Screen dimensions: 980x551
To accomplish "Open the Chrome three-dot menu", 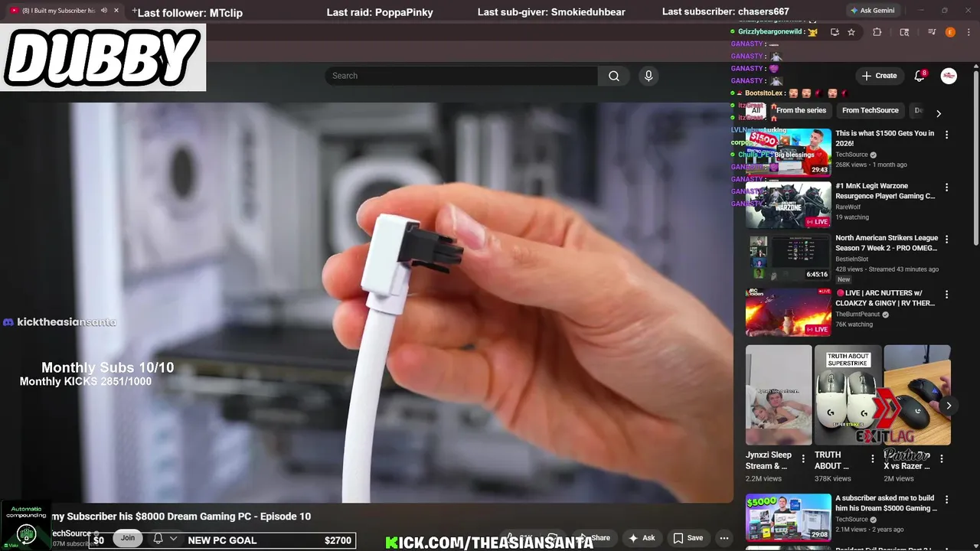I will [968, 32].
